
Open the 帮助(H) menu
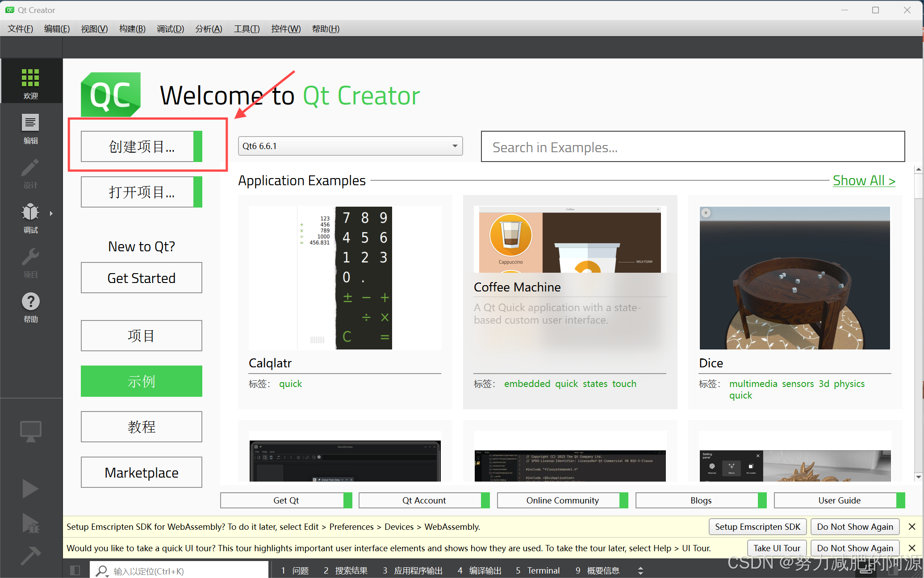(x=326, y=29)
